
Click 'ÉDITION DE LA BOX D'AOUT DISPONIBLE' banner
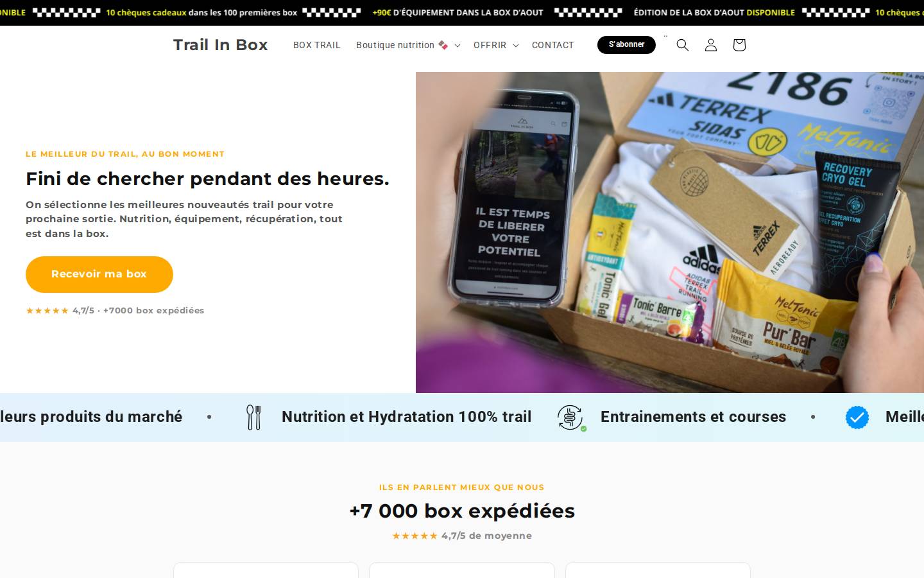pyautogui.click(x=714, y=12)
